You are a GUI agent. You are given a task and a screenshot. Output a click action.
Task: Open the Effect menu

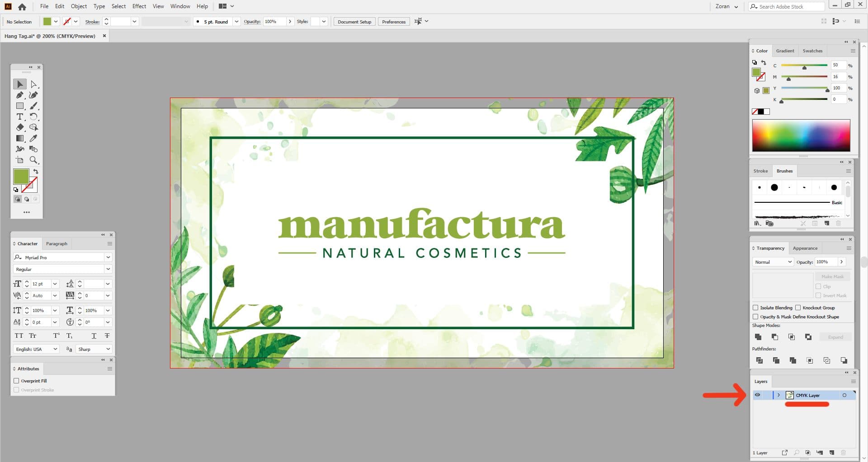tap(139, 6)
